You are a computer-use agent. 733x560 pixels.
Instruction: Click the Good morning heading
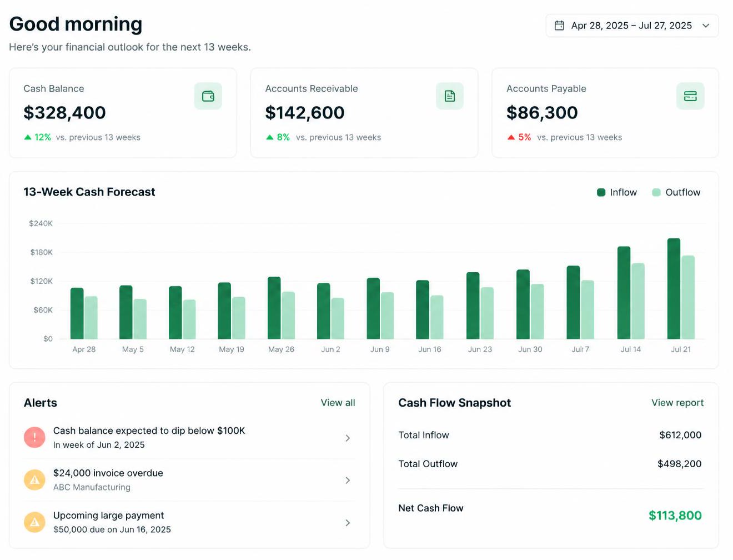click(x=76, y=24)
